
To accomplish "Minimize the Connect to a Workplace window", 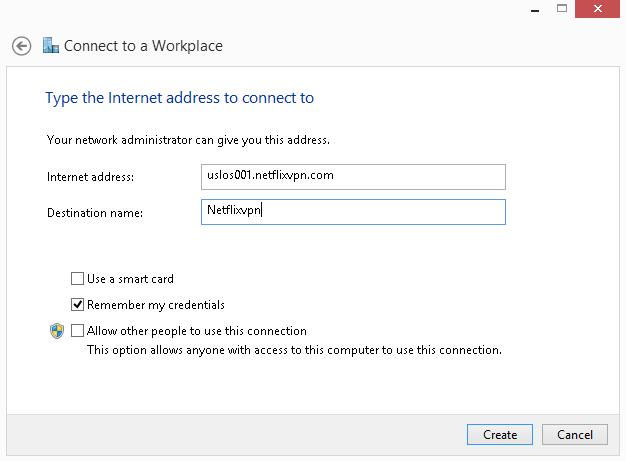I will [535, 10].
